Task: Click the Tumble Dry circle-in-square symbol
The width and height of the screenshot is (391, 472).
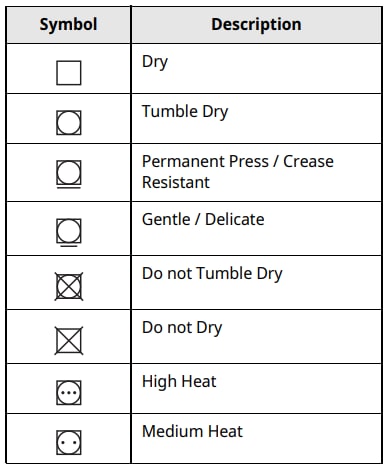Action: pyautogui.click(x=69, y=123)
